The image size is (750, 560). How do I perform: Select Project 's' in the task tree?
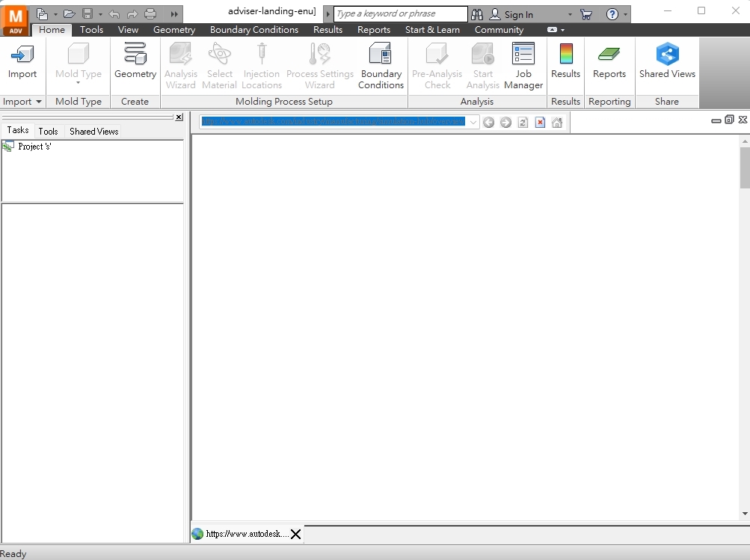34,147
